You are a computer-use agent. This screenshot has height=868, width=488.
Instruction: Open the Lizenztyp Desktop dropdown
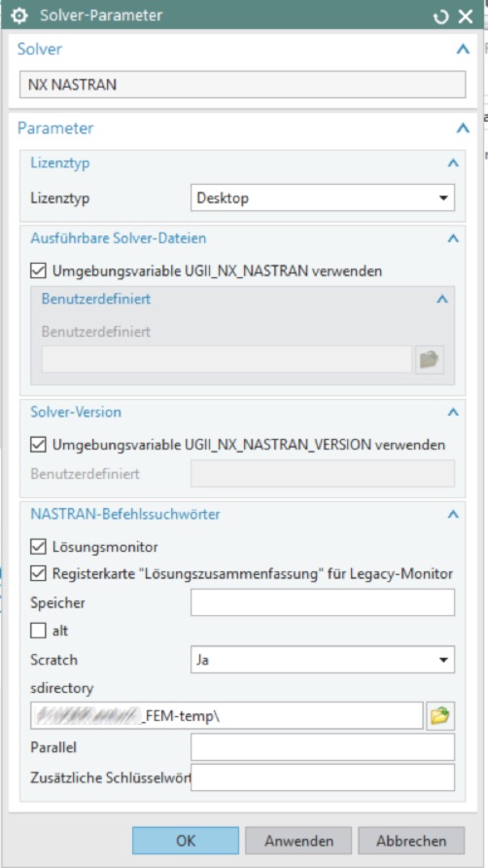(323, 198)
